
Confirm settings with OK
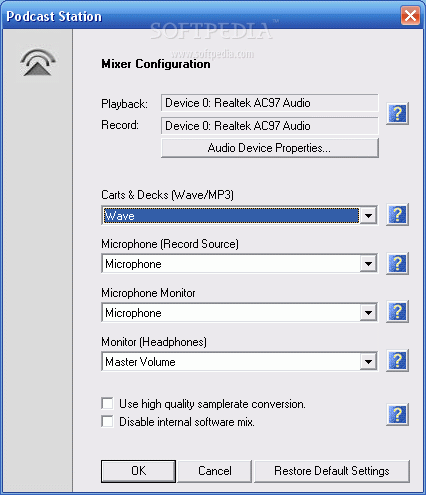click(x=138, y=471)
